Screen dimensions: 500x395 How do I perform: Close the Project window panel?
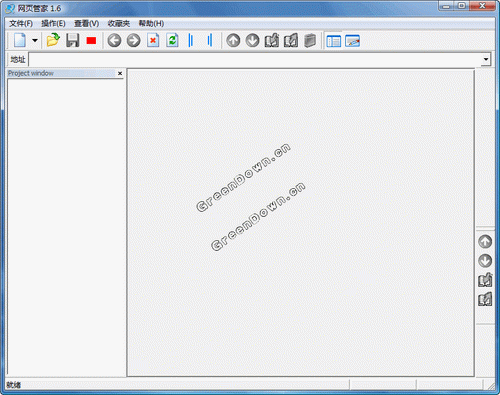point(120,73)
